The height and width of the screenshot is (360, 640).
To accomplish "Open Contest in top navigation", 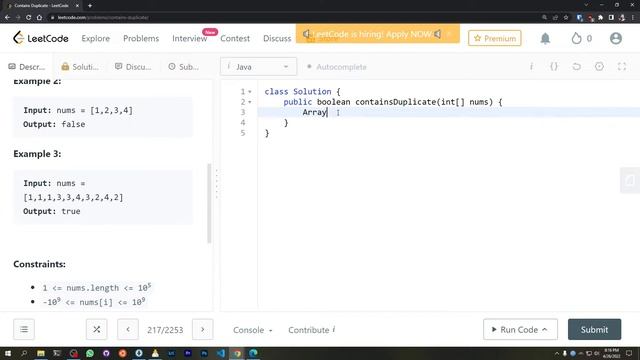I will 235,38.
